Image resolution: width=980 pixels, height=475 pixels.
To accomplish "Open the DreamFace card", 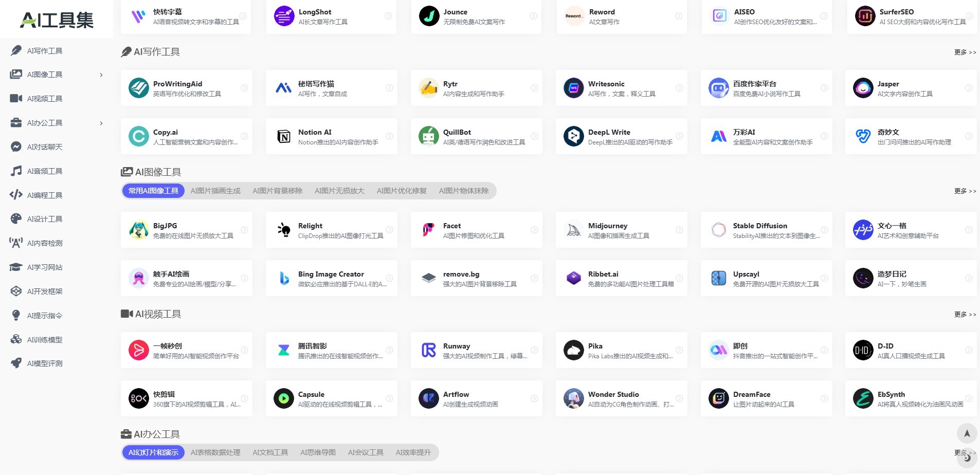I will [767, 398].
